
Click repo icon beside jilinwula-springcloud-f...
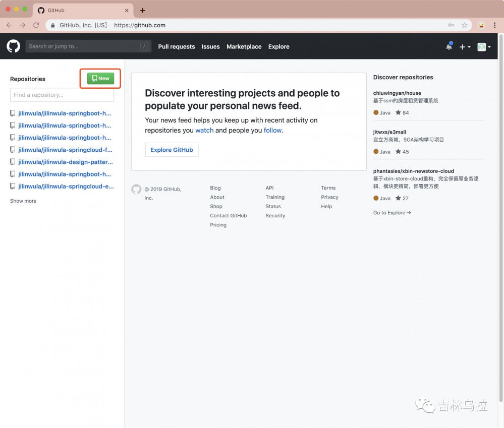click(x=13, y=150)
